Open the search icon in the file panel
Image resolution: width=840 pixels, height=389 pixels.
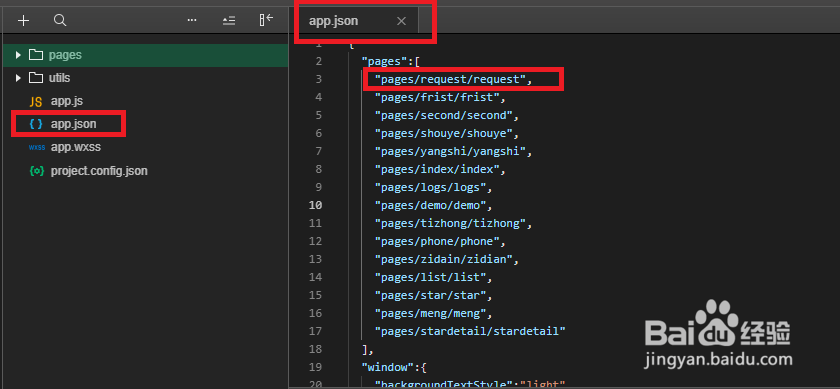coord(61,21)
